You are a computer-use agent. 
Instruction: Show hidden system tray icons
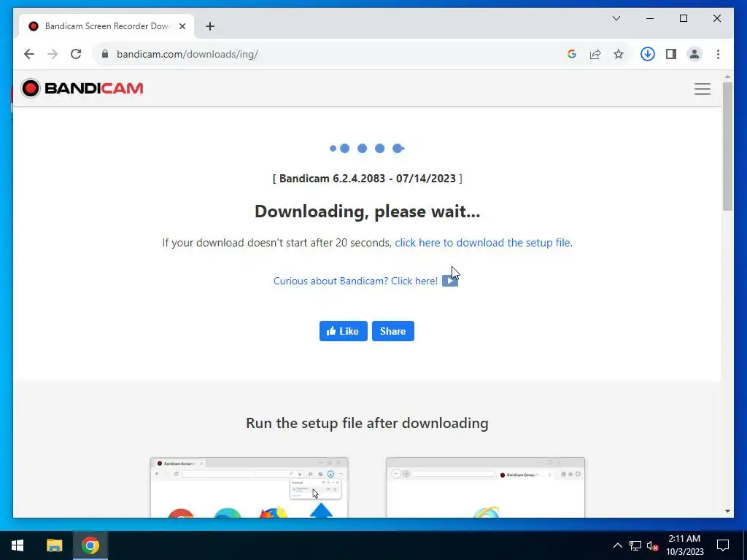(617, 545)
